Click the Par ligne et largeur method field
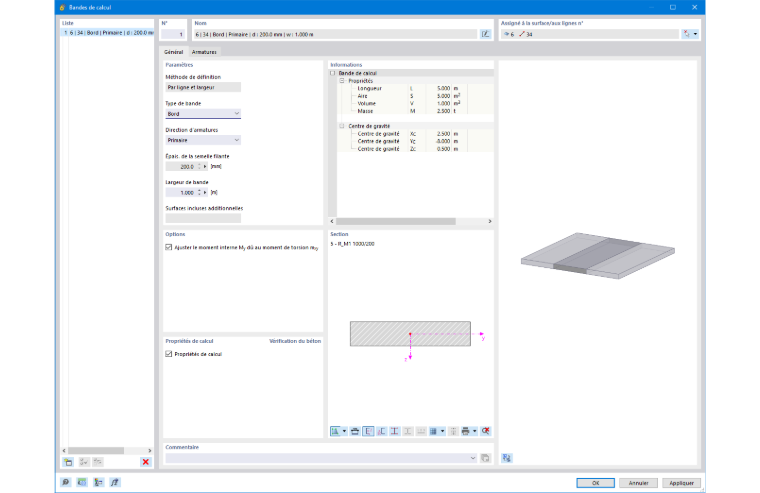 (203, 87)
